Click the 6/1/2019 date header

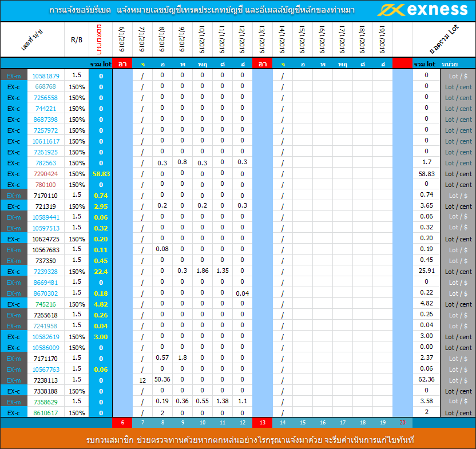click(x=122, y=39)
